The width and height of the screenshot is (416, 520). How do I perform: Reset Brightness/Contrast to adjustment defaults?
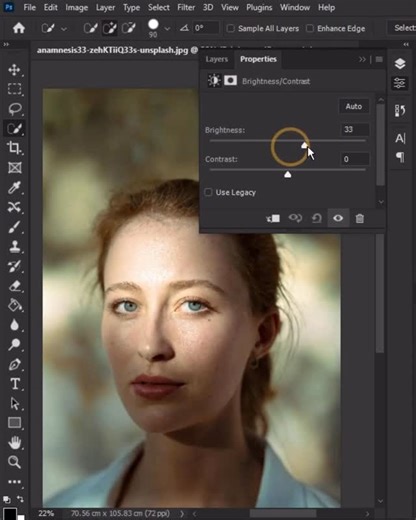(317, 218)
